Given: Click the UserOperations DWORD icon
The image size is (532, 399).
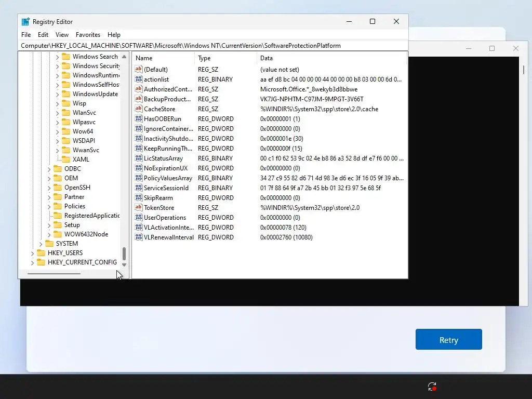Looking at the screenshot, I should pyautogui.click(x=138, y=217).
